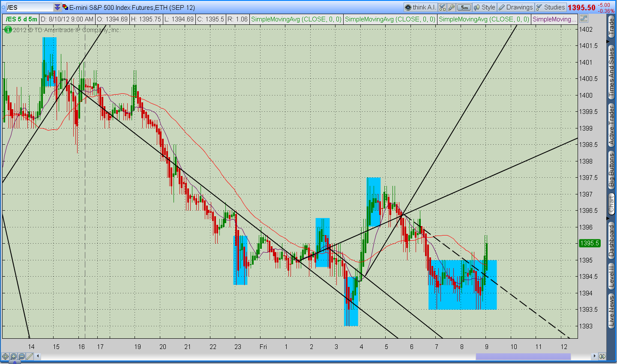Click the small circle left of symbol box
This screenshot has height=364, width=617.
(3, 7)
